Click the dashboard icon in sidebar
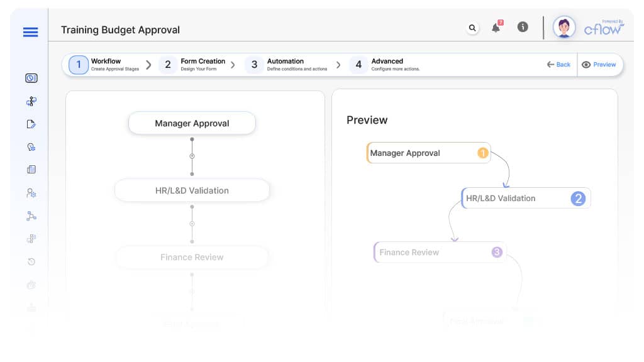Screen dimensions: 644x362 point(31,78)
